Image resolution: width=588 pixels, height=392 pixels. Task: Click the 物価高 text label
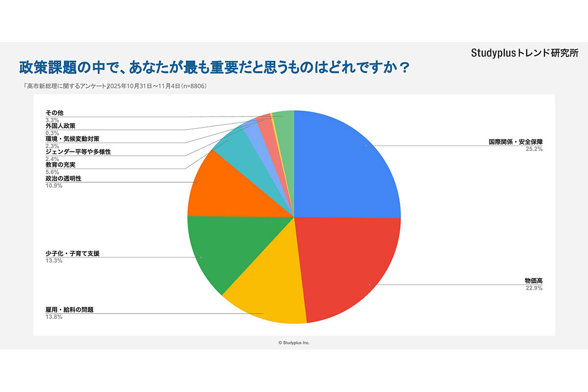coord(533,281)
